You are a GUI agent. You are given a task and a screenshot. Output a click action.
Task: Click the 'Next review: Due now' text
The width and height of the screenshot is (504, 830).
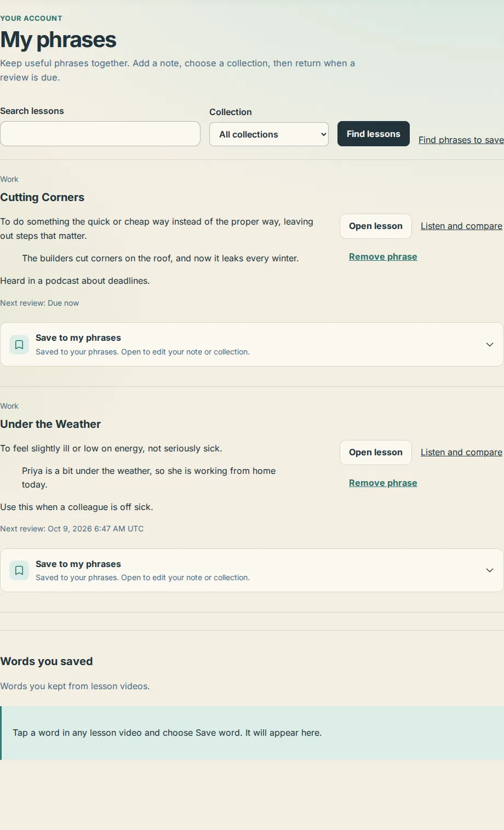pos(39,303)
